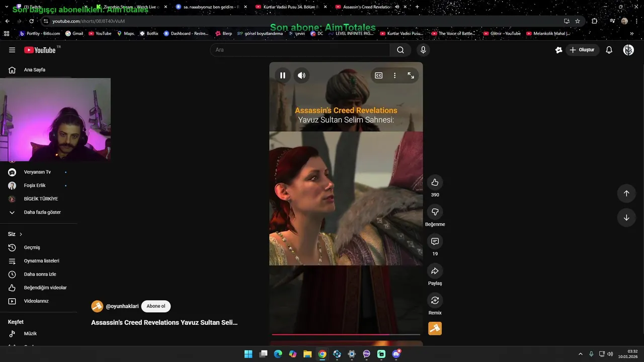This screenshot has width=644, height=362.
Task: Focus the Ara search field
Action: [x=300, y=50]
